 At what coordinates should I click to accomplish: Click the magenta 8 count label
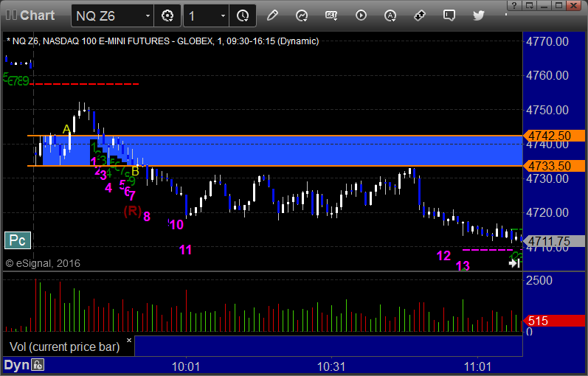(x=147, y=216)
